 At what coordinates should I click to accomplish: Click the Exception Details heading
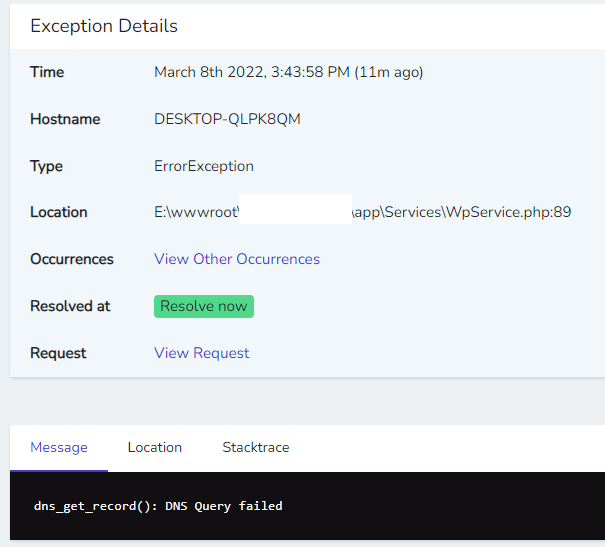104,26
